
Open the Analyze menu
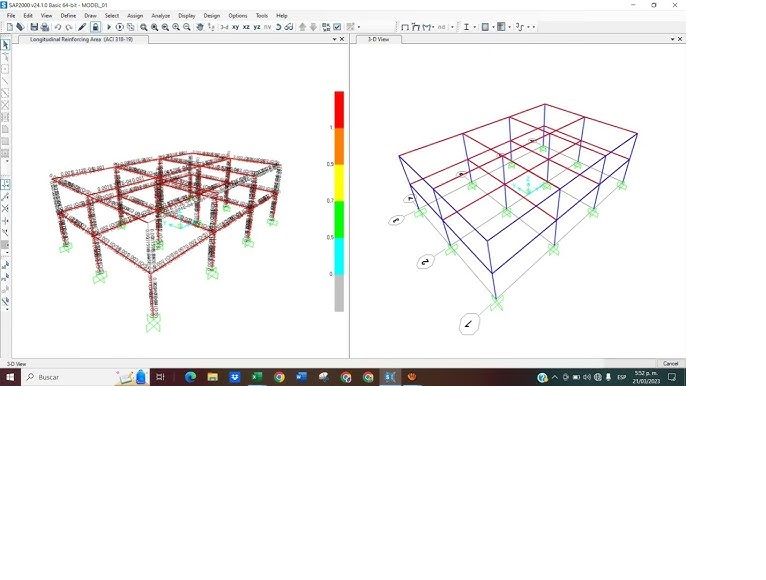click(x=161, y=16)
